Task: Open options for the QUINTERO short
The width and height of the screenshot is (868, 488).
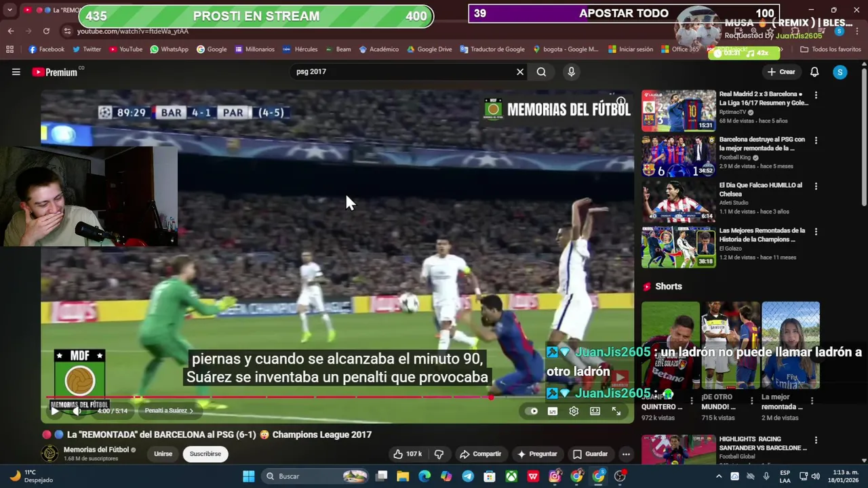Action: pyautogui.click(x=692, y=401)
